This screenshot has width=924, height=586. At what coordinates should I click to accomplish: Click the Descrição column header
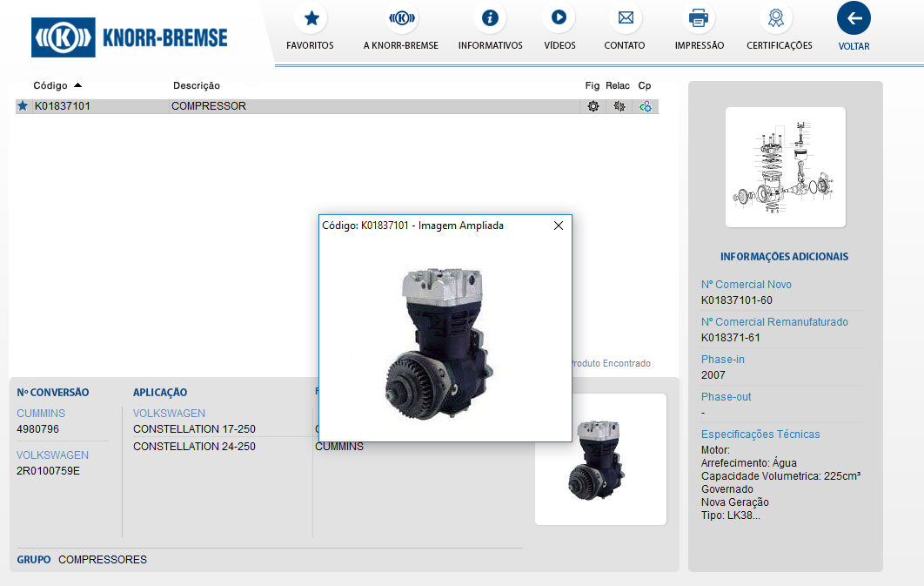[197, 85]
